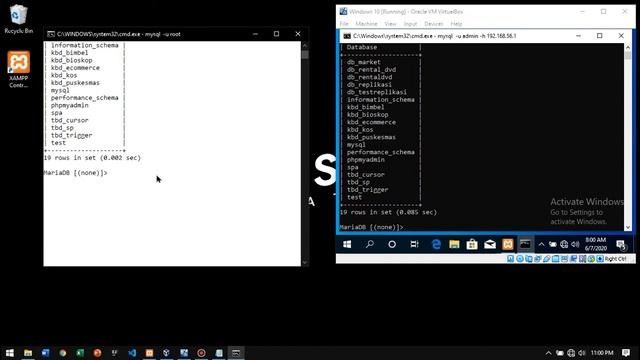Open the Recycle Bin desktop icon
Image resolution: width=640 pixels, height=360 pixels.
18,19
